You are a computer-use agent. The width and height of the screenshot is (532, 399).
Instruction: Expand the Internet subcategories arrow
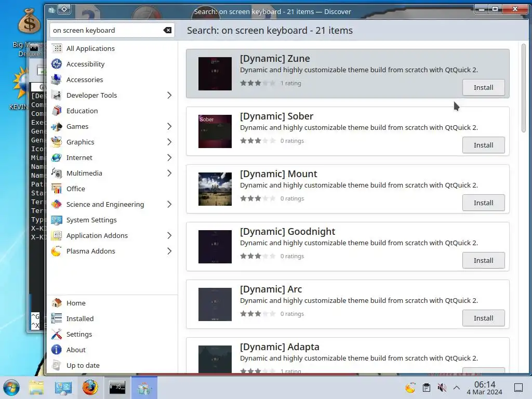[x=169, y=158]
